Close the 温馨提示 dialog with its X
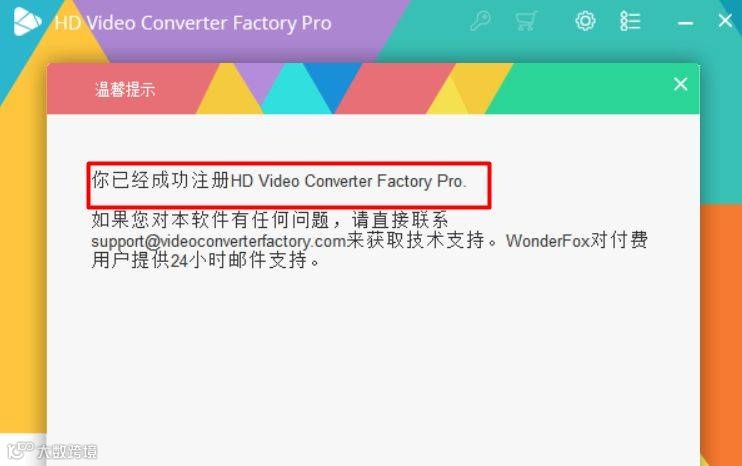This screenshot has height=466, width=742. point(680,84)
